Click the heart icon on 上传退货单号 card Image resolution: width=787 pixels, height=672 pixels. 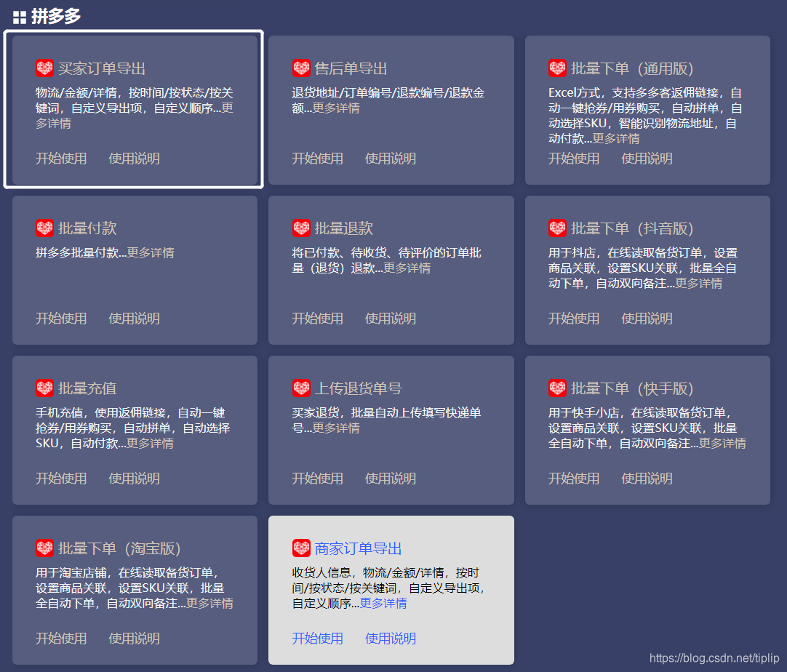[301, 388]
